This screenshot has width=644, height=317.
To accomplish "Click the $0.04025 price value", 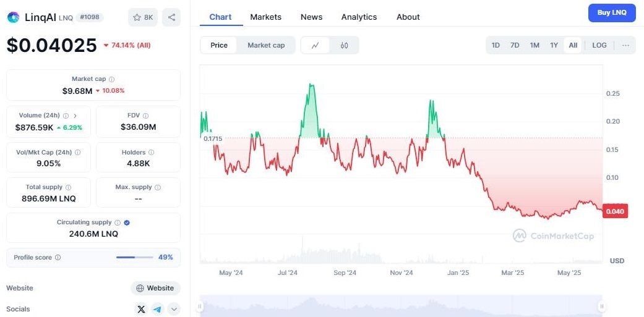I will pos(52,45).
